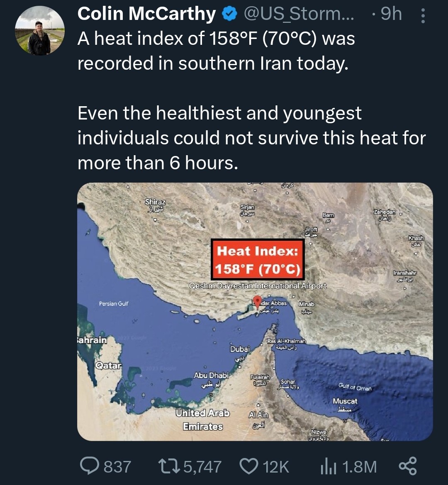Open the heat index map image

(255, 373)
